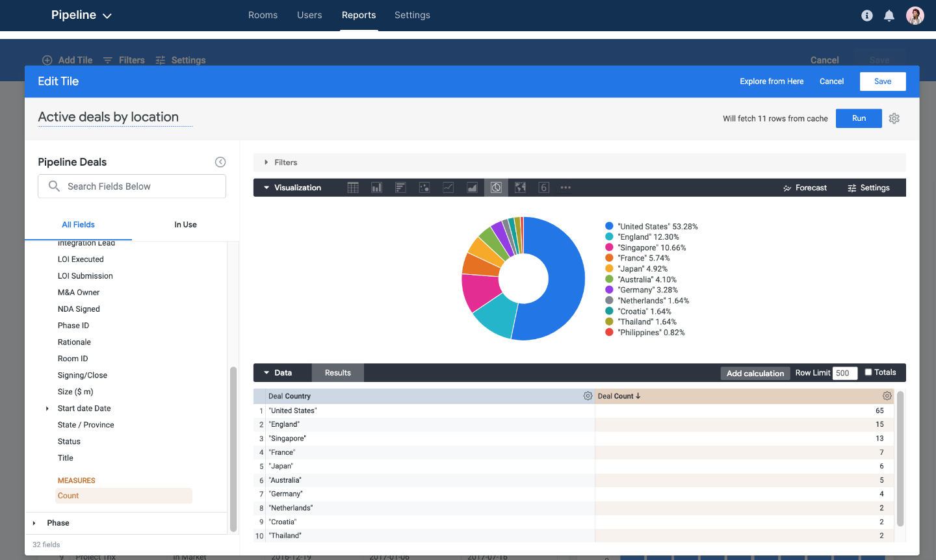
Task: Open the map visualization
Action: click(520, 187)
